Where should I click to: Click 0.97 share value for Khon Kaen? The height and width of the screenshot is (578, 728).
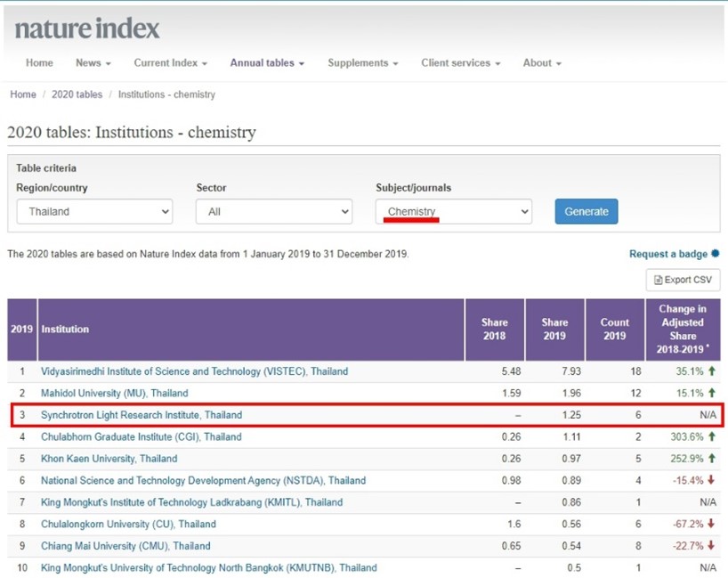pyautogui.click(x=571, y=459)
